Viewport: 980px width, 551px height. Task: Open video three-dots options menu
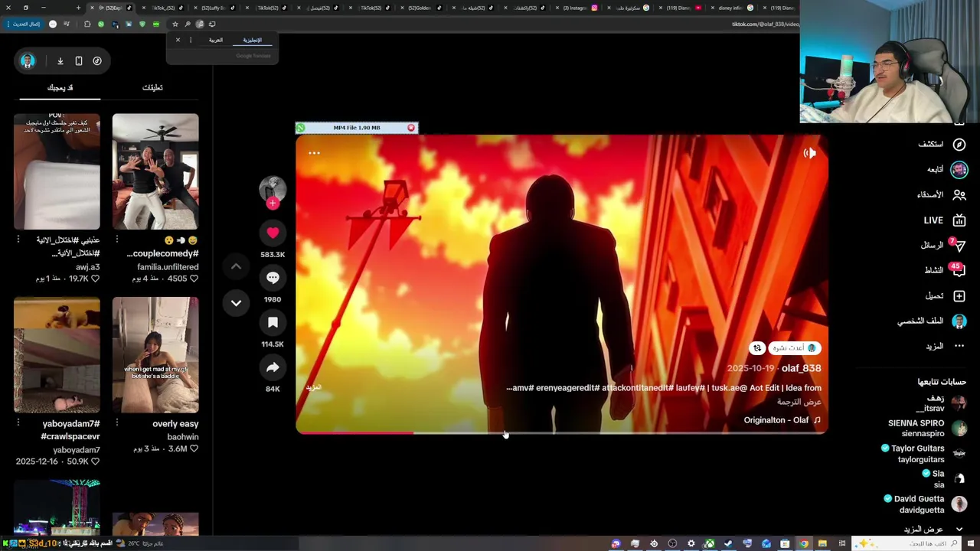pyautogui.click(x=314, y=153)
